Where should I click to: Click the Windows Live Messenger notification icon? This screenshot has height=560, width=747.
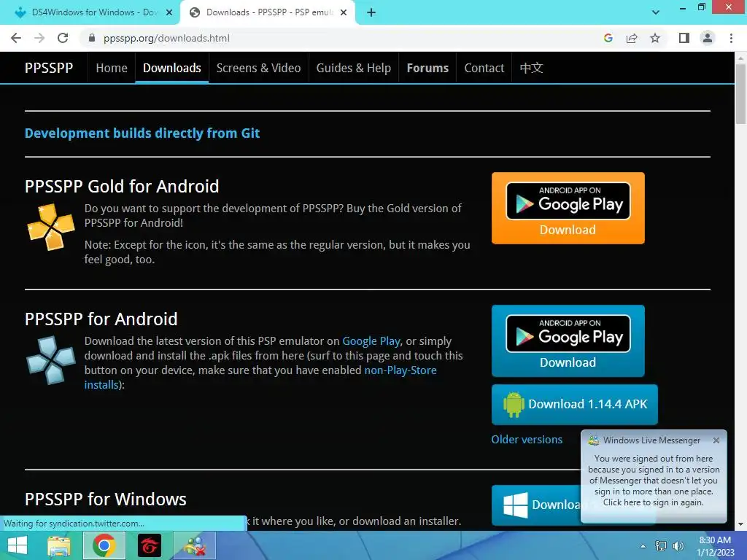(x=594, y=440)
